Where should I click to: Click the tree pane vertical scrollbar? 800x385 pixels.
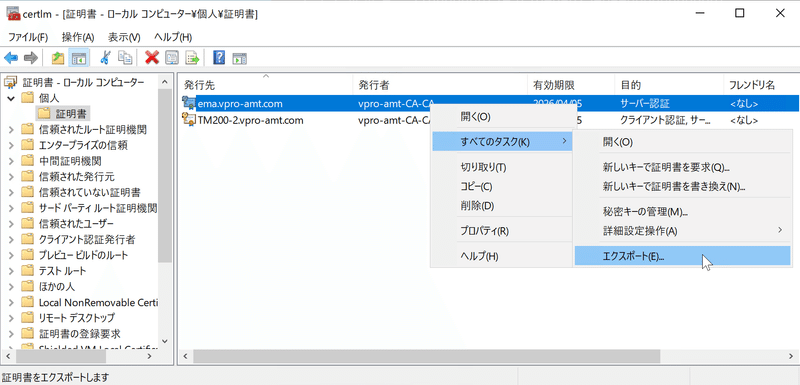[x=165, y=175]
